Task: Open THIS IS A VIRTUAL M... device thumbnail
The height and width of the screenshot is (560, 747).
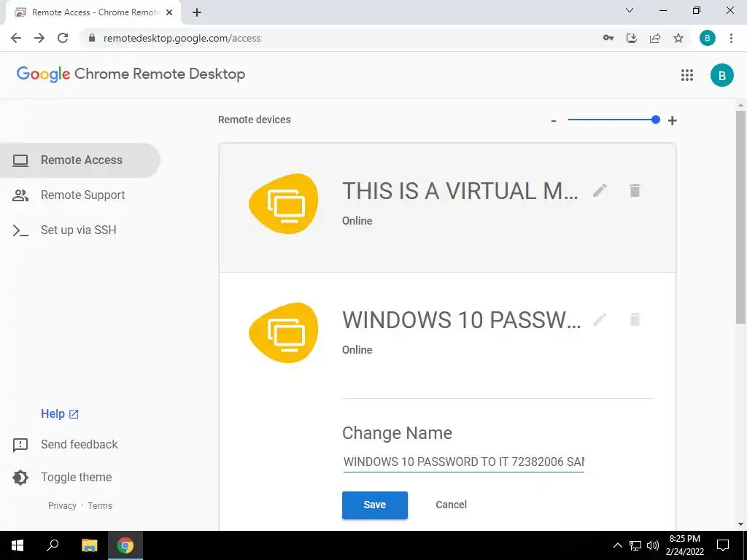Action: pyautogui.click(x=284, y=204)
